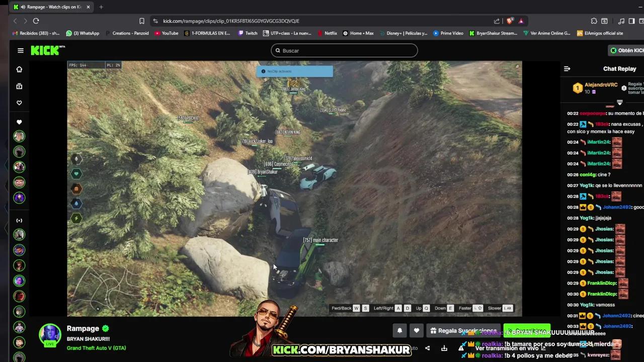Open the browser extensions puzzle icon
This screenshot has height=362, width=644.
594,21
